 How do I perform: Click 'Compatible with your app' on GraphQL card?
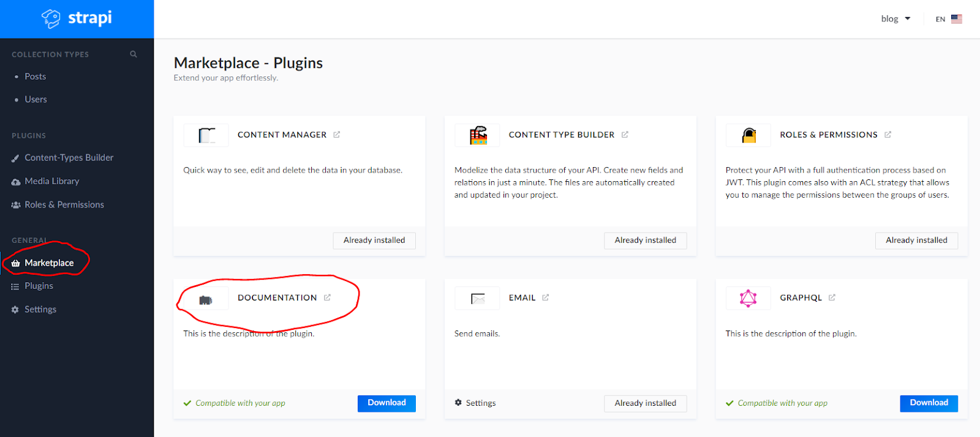pos(782,403)
